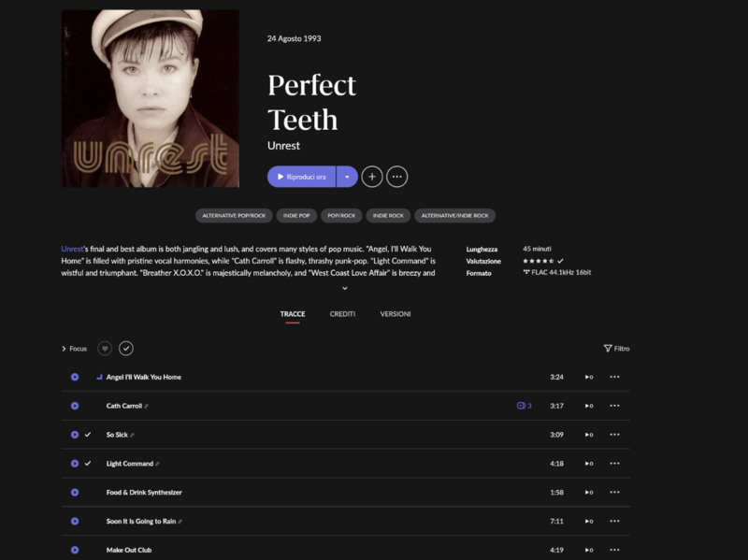Open the Versioni tab
This screenshot has width=748, height=560.
(395, 314)
